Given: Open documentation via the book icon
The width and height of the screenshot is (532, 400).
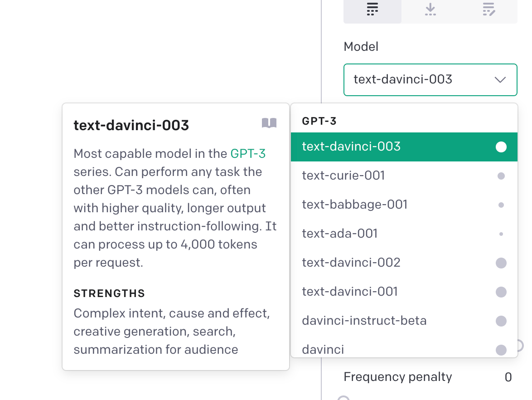Looking at the screenshot, I should [x=269, y=123].
